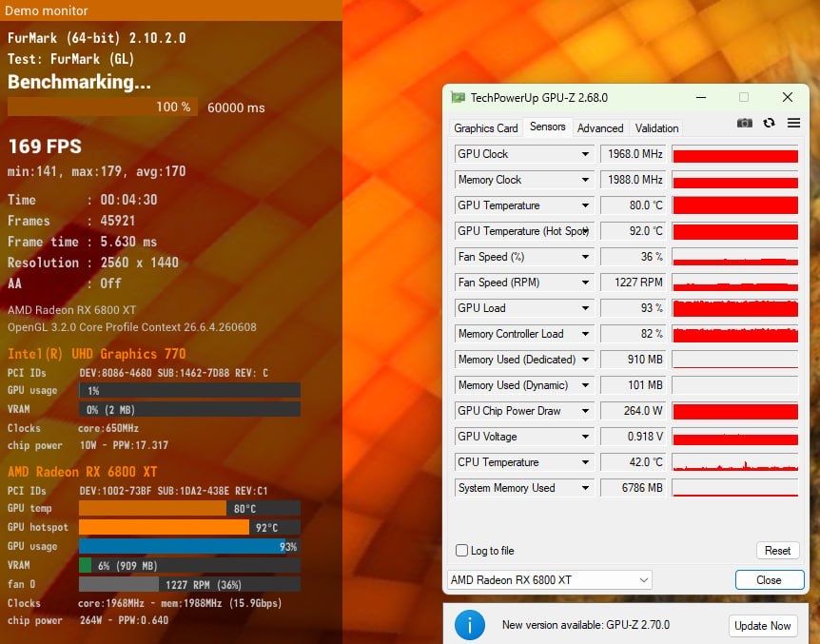The width and height of the screenshot is (820, 644).
Task: Open the GPU Temperature sensor dropdown
Action: [x=585, y=205]
